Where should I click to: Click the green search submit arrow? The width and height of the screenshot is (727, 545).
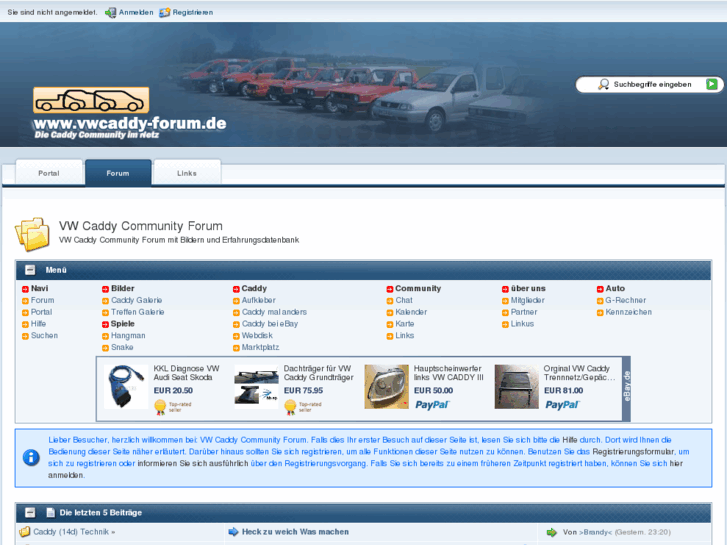[712, 84]
